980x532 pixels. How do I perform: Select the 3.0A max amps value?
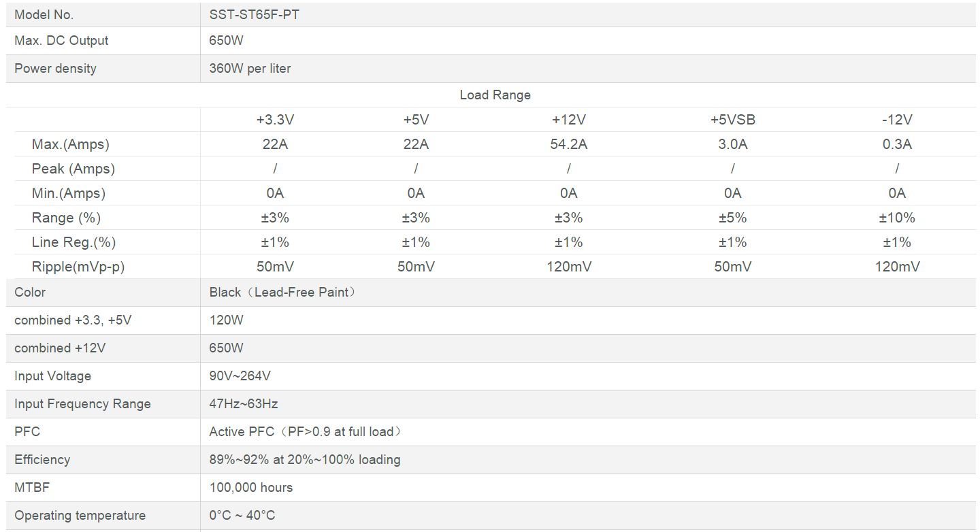click(732, 144)
